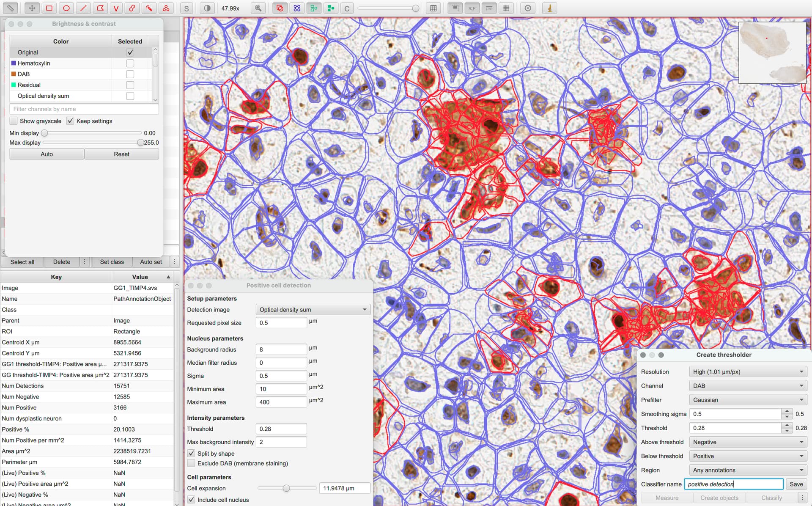This screenshot has height=506, width=812.
Task: Select the Hematoxylin channel row
Action: pyautogui.click(x=34, y=63)
